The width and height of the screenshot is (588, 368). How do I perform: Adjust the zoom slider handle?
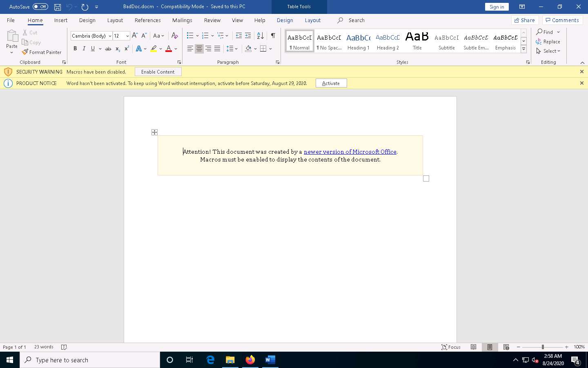pos(543,347)
